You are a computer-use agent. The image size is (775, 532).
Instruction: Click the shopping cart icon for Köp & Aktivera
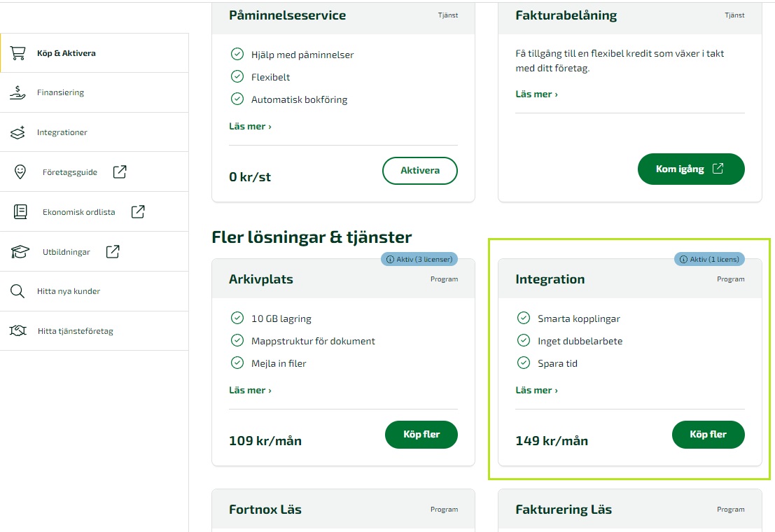[x=18, y=53]
